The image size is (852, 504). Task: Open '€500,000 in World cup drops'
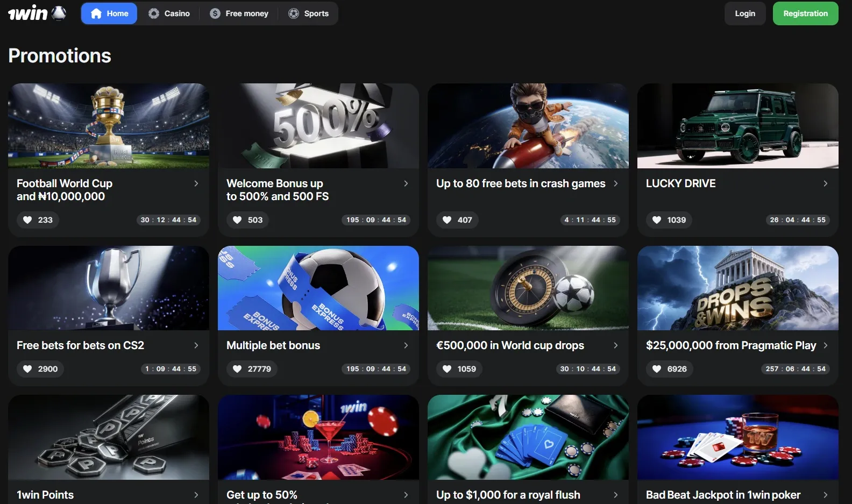point(510,345)
